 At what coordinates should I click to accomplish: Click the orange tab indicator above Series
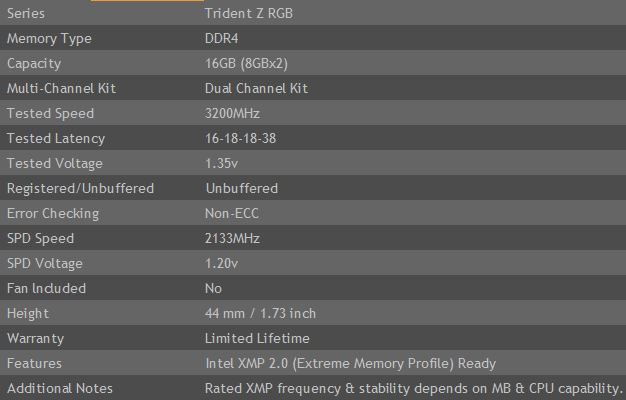coord(147,1)
